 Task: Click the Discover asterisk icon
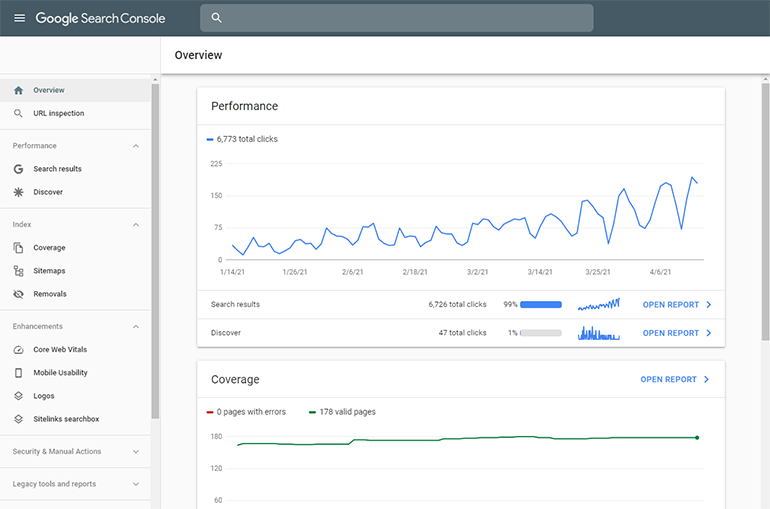(18, 192)
